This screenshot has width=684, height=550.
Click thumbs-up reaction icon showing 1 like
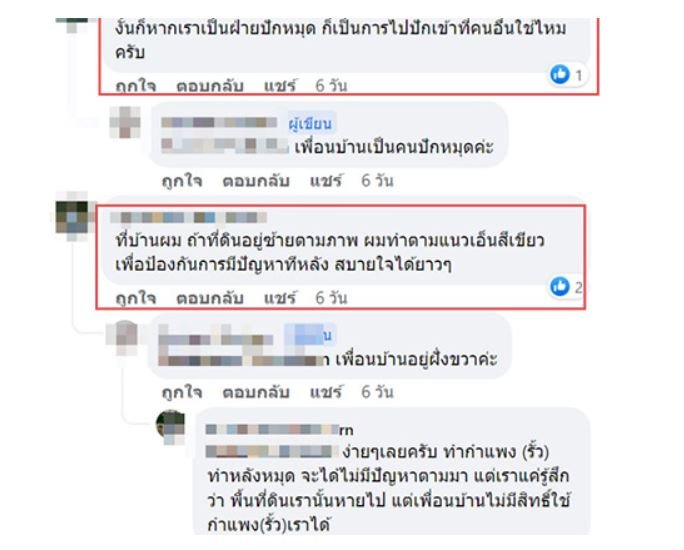click(x=560, y=74)
